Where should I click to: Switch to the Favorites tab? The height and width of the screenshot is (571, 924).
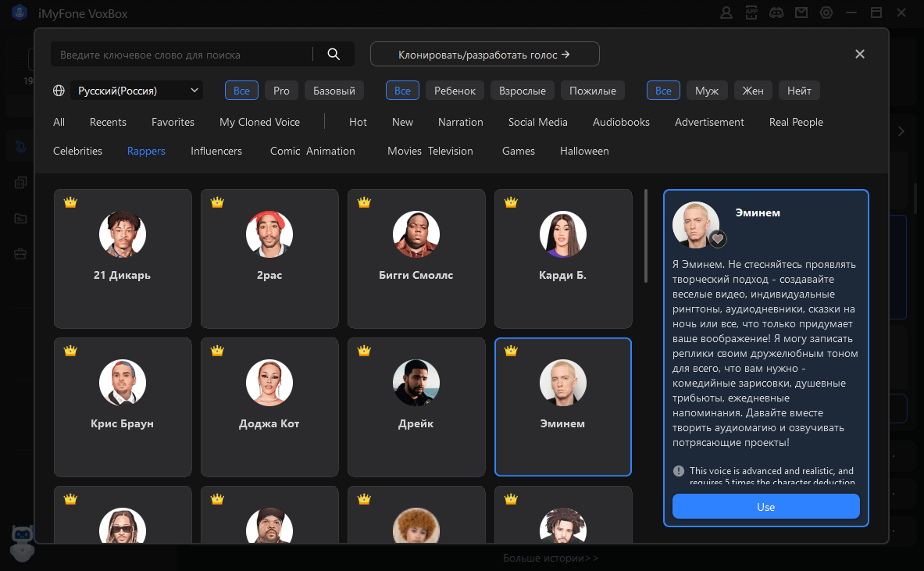coord(173,122)
